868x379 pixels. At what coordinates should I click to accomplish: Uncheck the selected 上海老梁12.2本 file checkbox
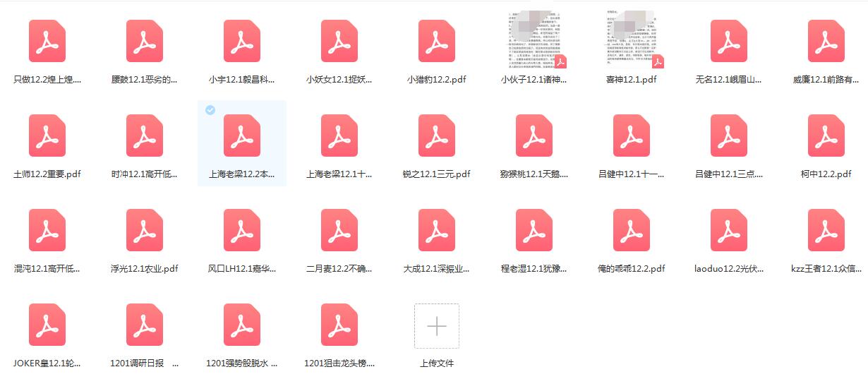pyautogui.click(x=210, y=110)
